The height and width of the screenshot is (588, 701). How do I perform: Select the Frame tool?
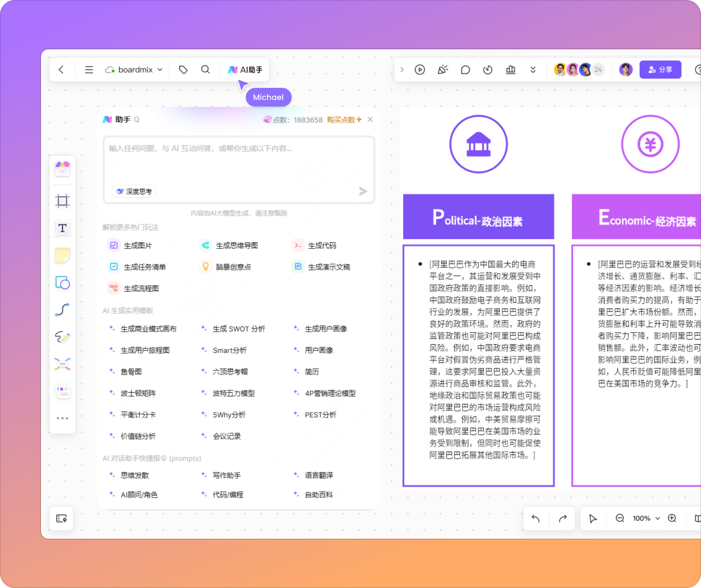pos(62,201)
